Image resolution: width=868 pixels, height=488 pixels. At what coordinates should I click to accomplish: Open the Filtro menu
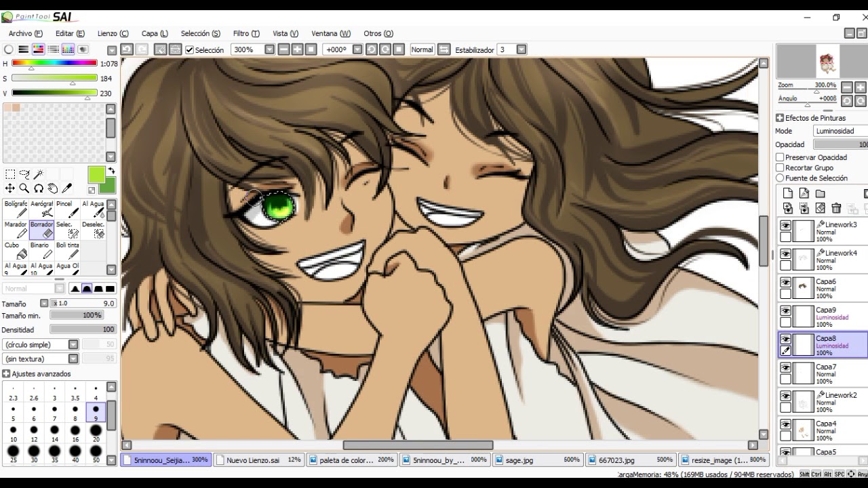[x=246, y=33]
